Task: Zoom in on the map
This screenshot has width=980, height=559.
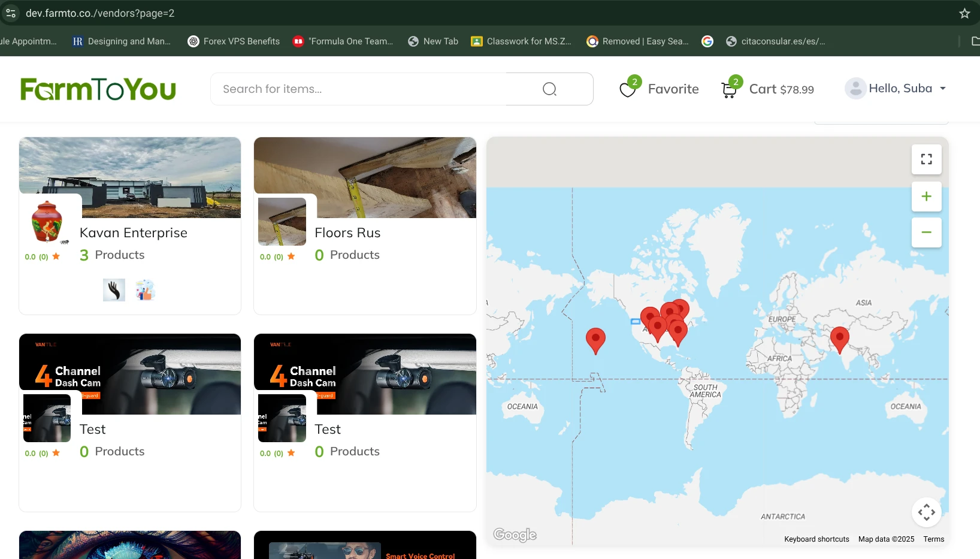Action: (x=926, y=197)
